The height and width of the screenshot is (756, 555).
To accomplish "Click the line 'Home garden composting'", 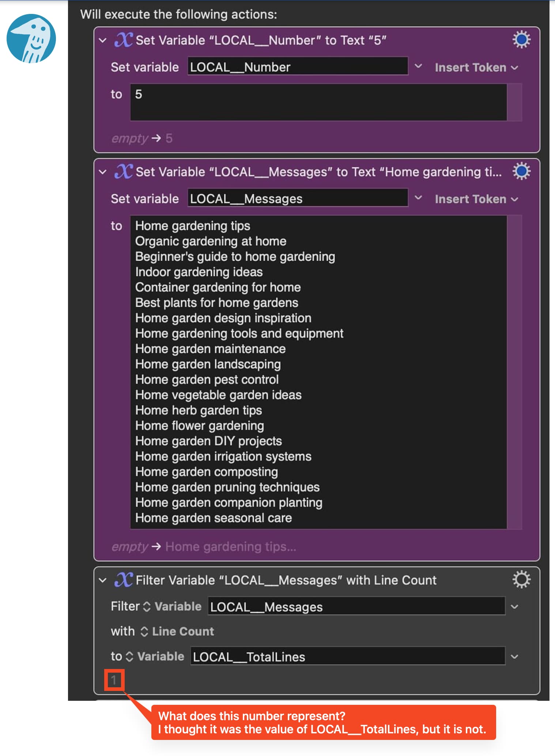I will coord(207,472).
